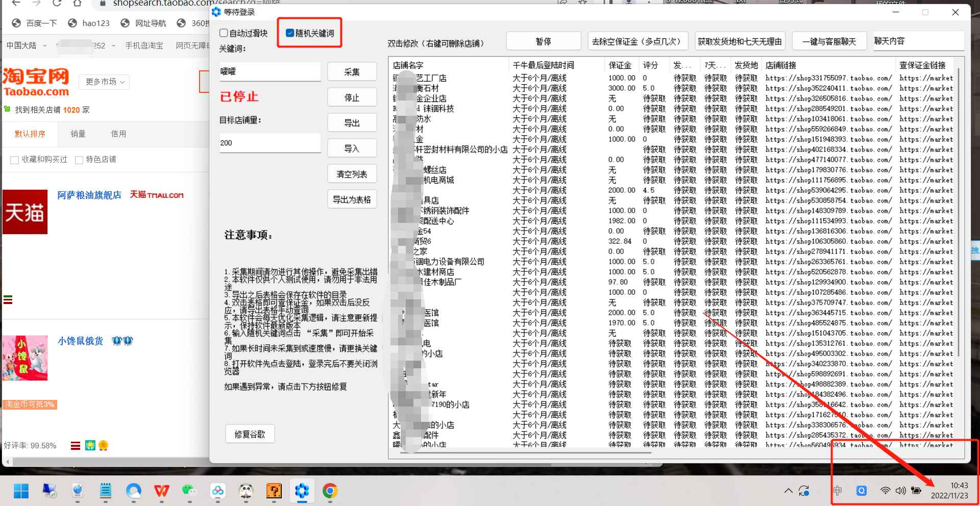
Task: Click the browser refresh icon
Action: pos(56,4)
